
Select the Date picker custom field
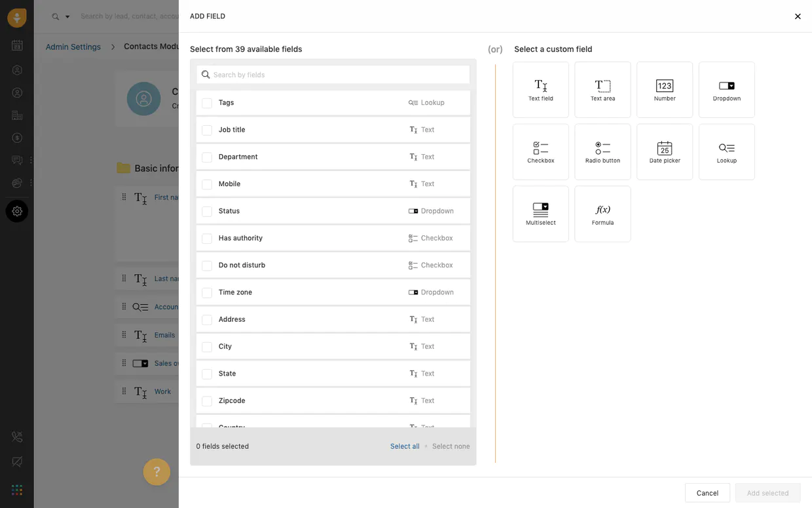click(664, 152)
